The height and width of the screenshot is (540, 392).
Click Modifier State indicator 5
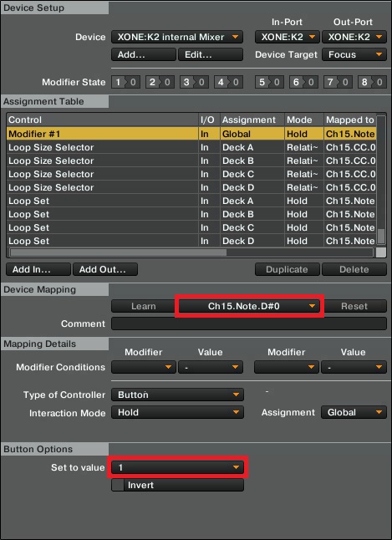click(269, 82)
